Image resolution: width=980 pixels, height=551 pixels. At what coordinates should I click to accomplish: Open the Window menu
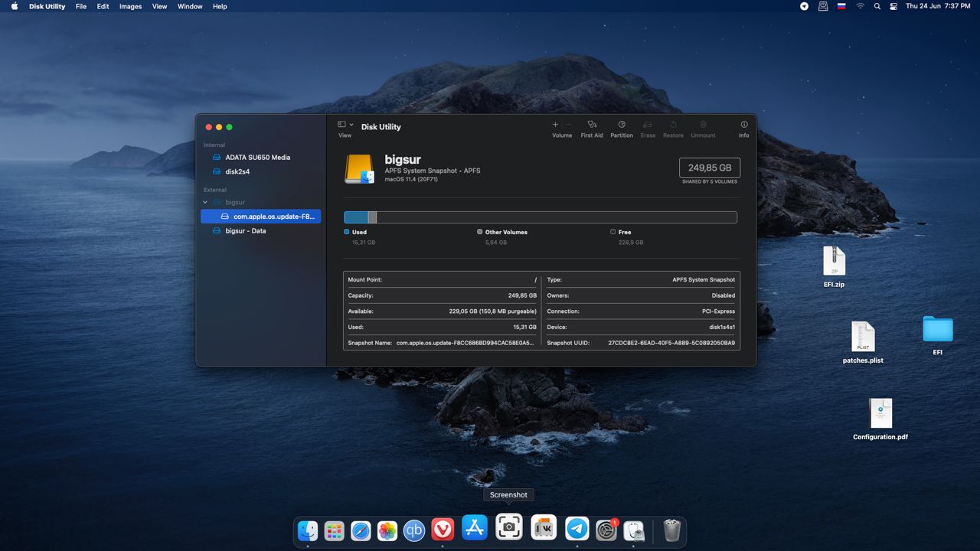(x=190, y=6)
